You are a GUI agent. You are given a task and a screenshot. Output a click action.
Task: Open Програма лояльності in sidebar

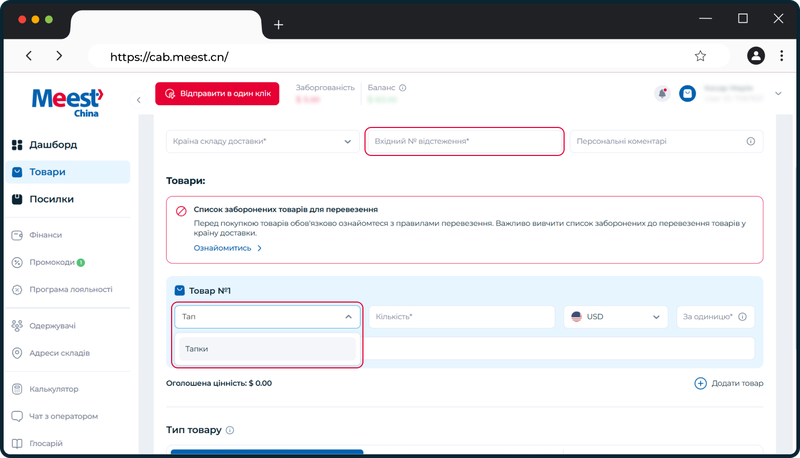coord(71,290)
